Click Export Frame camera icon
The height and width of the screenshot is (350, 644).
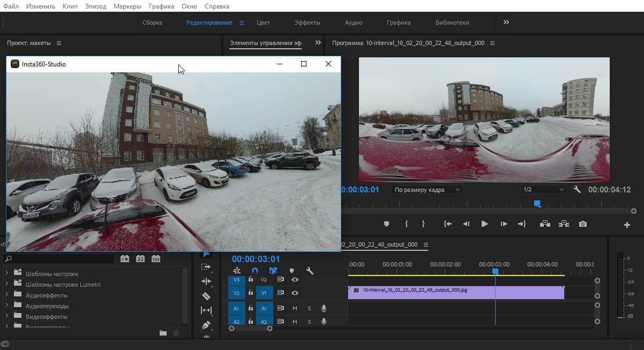[583, 224]
